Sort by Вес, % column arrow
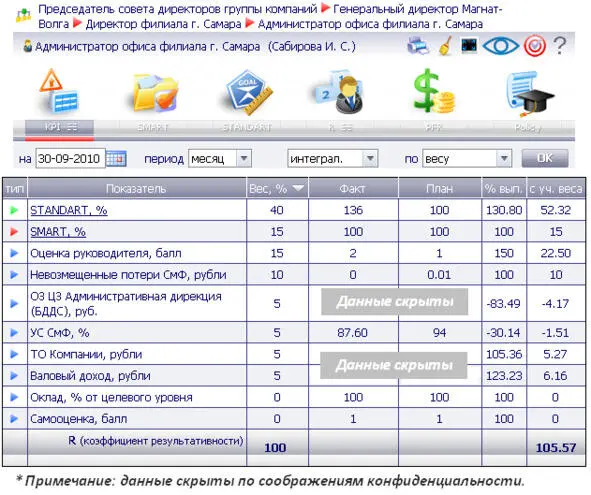 (298, 188)
